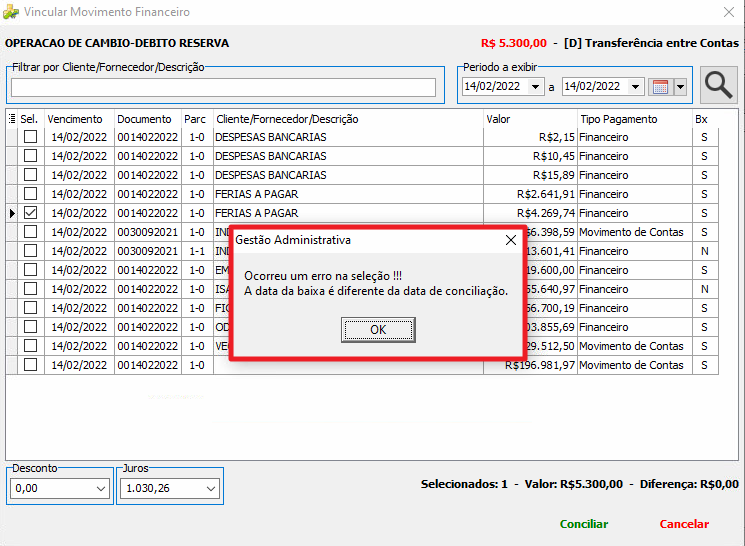Open the Desconto combo box

pos(101,489)
